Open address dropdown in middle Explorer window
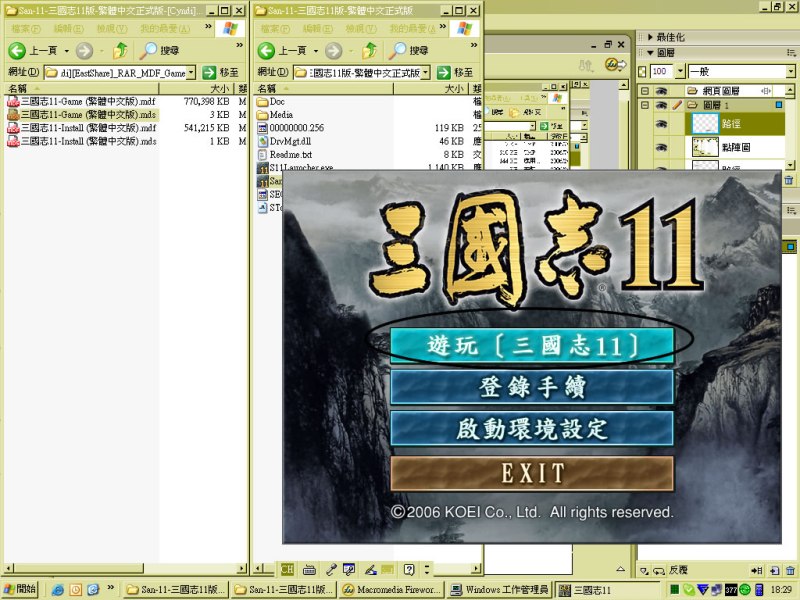The image size is (800, 600). [426, 73]
